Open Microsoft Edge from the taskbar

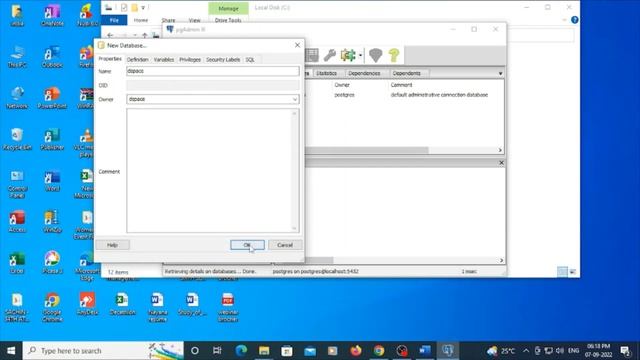pos(241,351)
